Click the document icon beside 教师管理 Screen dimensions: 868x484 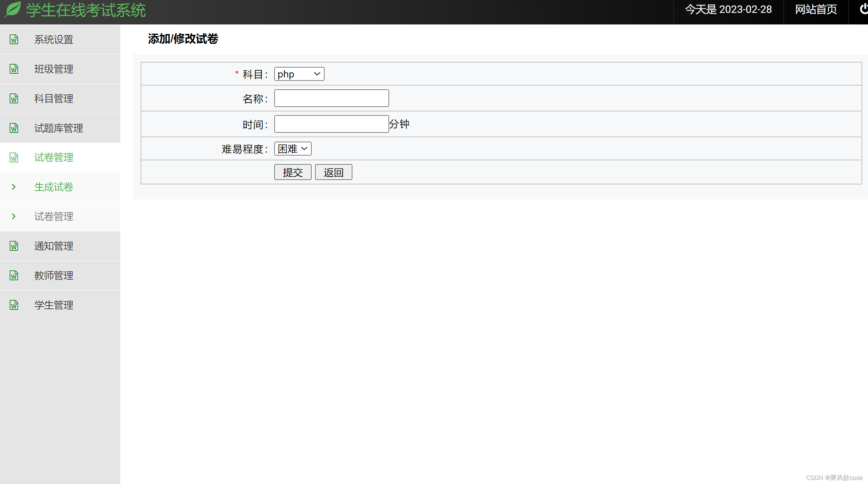pyautogui.click(x=14, y=275)
